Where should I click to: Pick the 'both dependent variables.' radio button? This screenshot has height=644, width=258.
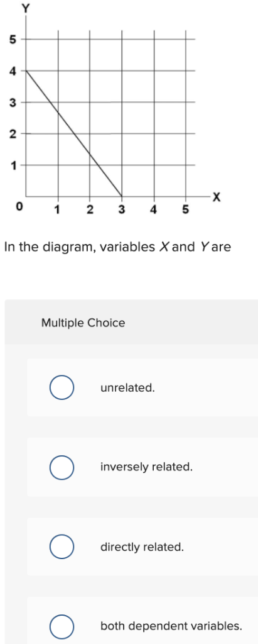[62, 627]
